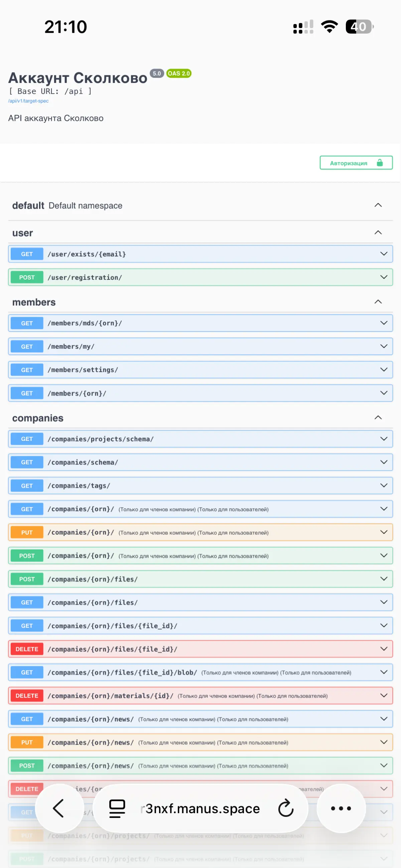Screen dimensions: 401x868
Task: Select /members/my/ path text
Action: pos(71,346)
